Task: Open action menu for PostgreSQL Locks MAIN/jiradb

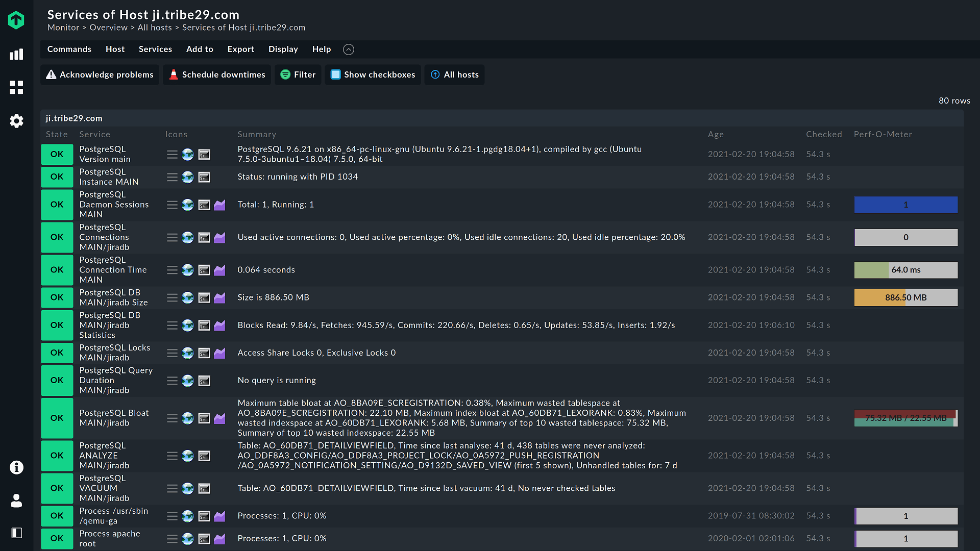Action: 173,353
